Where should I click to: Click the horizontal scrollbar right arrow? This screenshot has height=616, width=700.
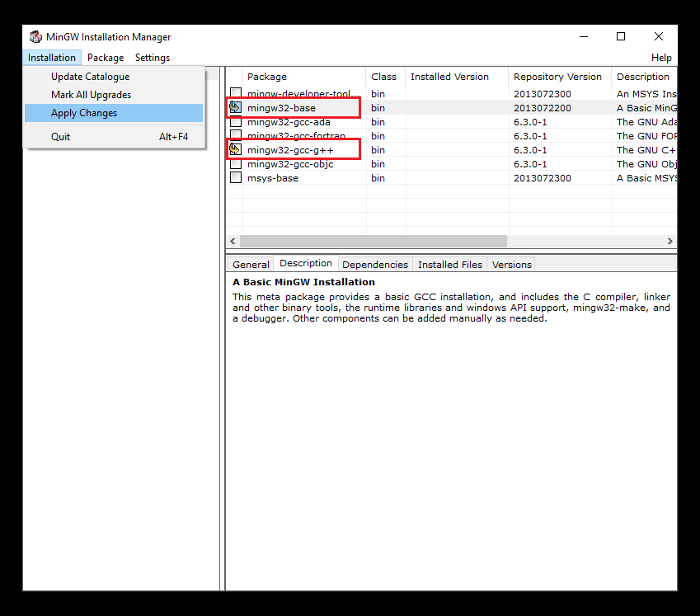tap(669, 241)
